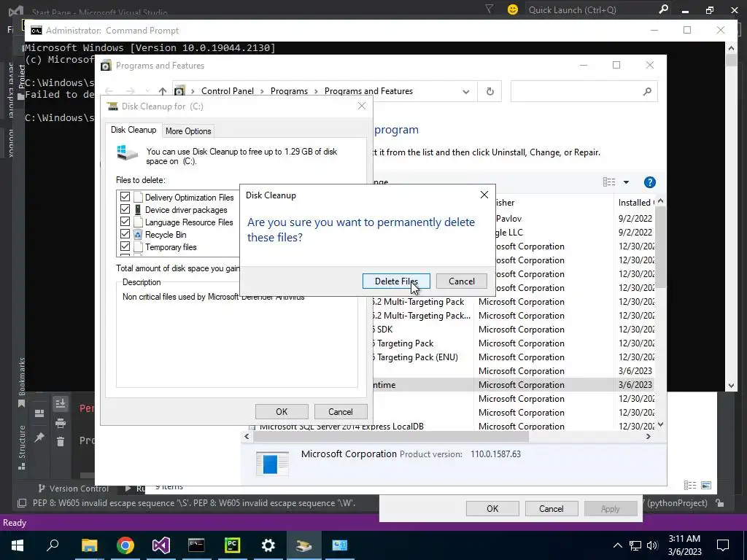Click Control Panel in the address breadcrumb
This screenshot has height=560, width=747.
point(228,91)
